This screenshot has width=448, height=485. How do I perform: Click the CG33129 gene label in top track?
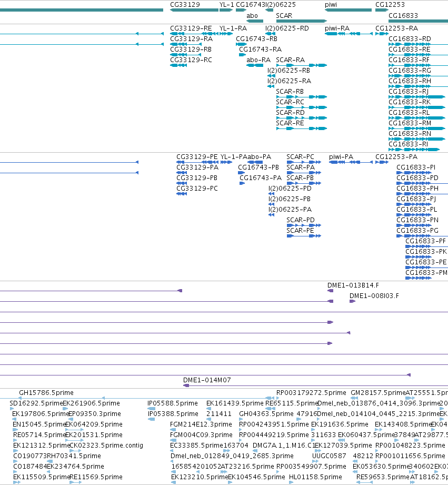coord(185,5)
